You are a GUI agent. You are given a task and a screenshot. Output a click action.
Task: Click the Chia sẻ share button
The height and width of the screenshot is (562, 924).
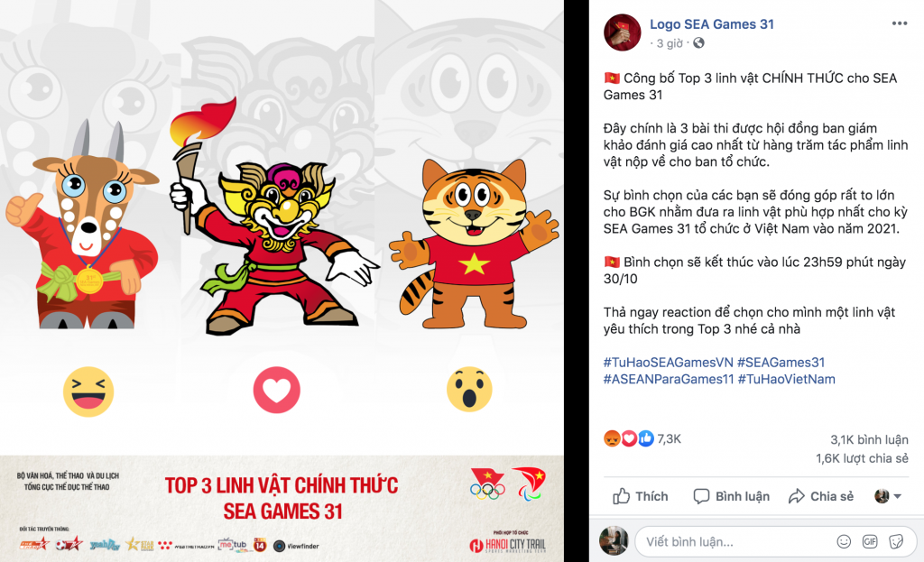[821, 497]
